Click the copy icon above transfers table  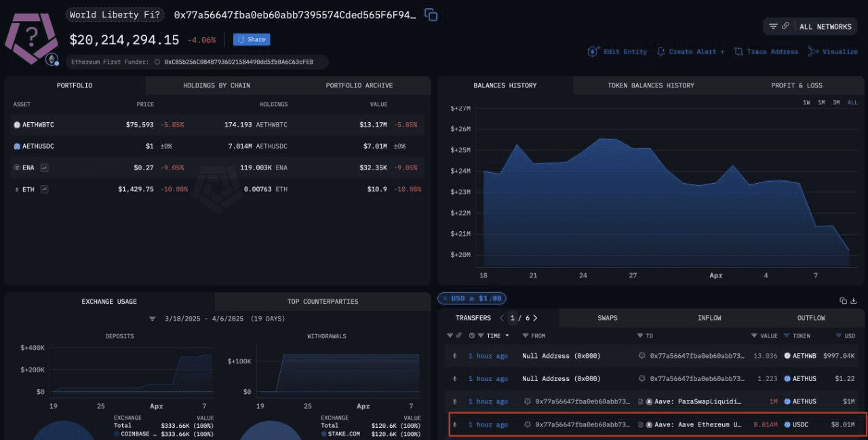(843, 300)
